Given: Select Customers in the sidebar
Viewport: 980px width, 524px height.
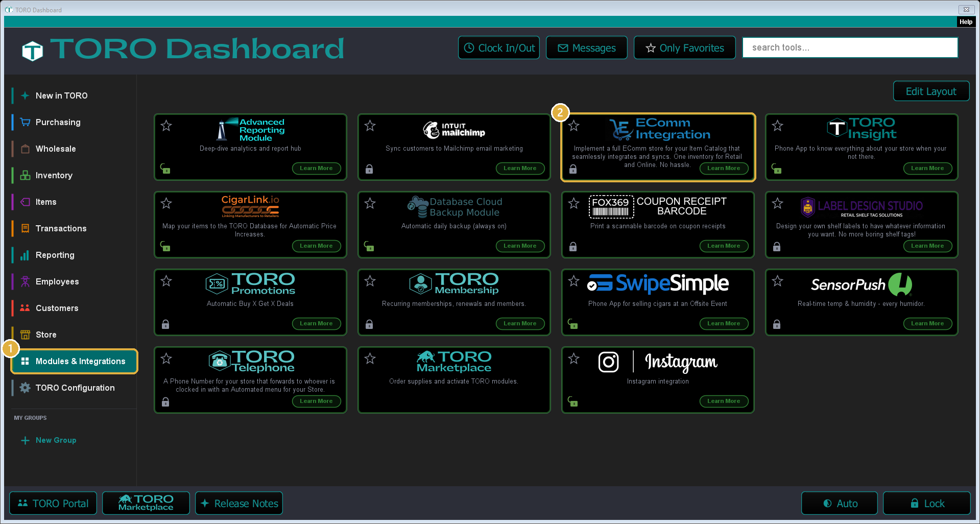Looking at the screenshot, I should 74,308.
